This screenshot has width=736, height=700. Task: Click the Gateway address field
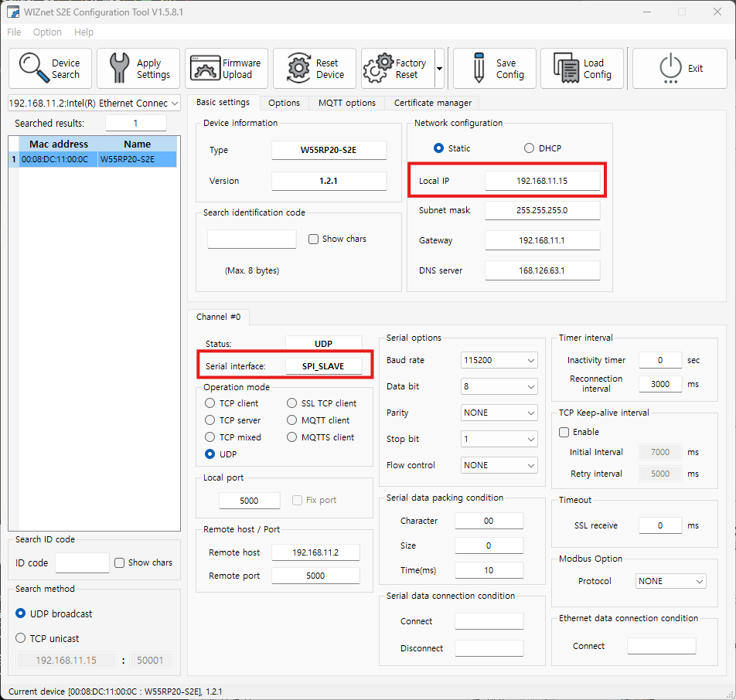pos(542,240)
